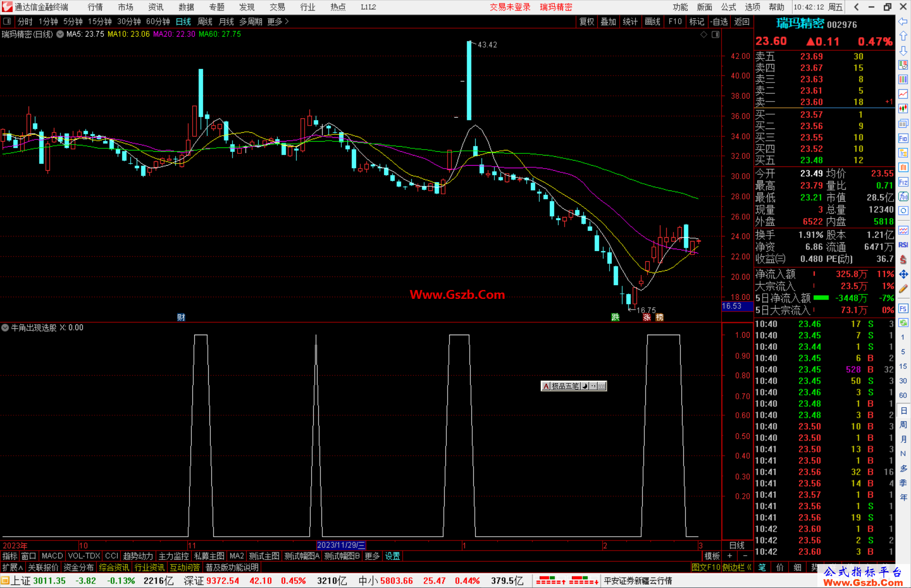Click the 复权 button

587,21
